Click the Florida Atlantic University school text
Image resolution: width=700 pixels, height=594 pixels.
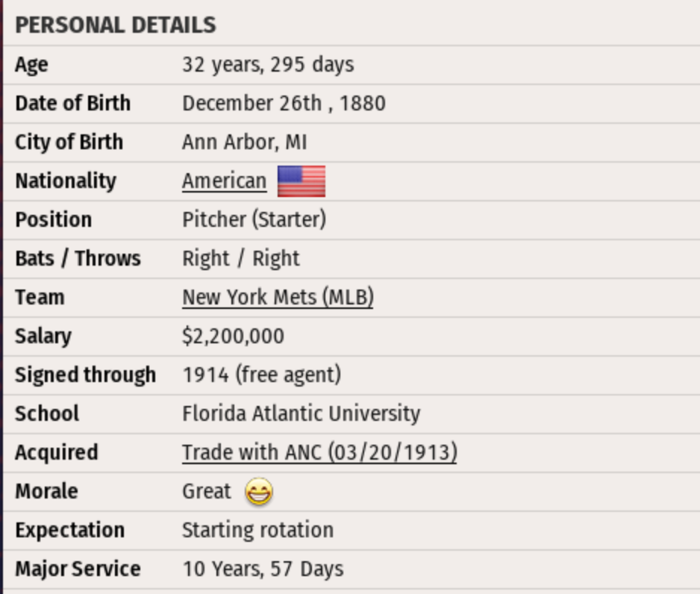point(301,413)
